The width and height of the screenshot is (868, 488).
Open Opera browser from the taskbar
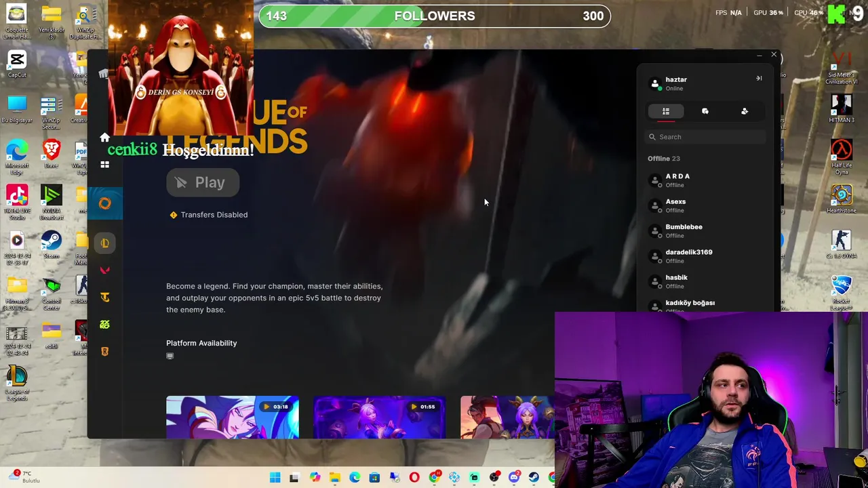tap(414, 478)
